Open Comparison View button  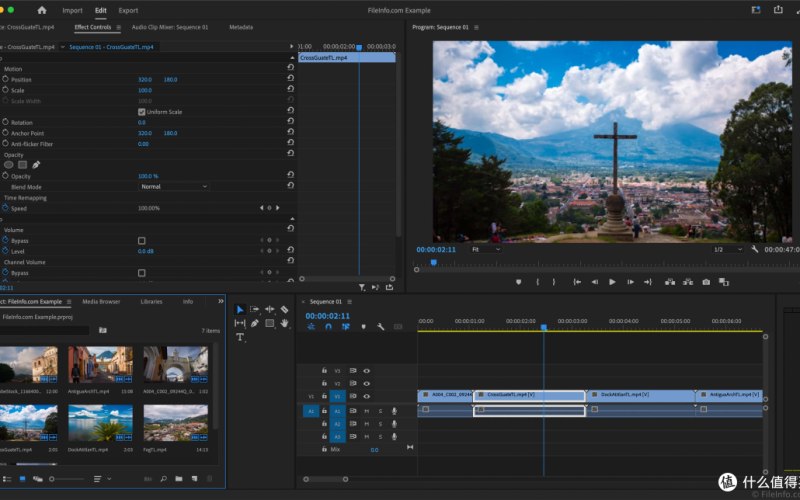(723, 282)
